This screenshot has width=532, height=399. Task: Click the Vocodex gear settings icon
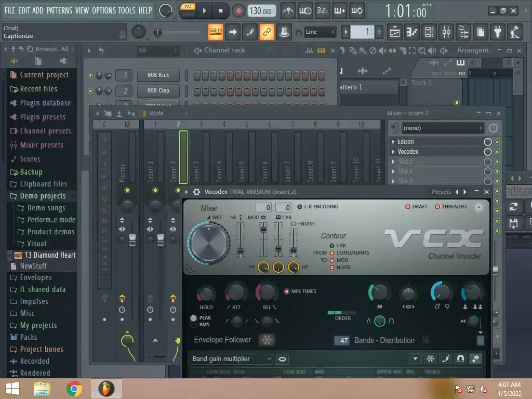pos(196,192)
